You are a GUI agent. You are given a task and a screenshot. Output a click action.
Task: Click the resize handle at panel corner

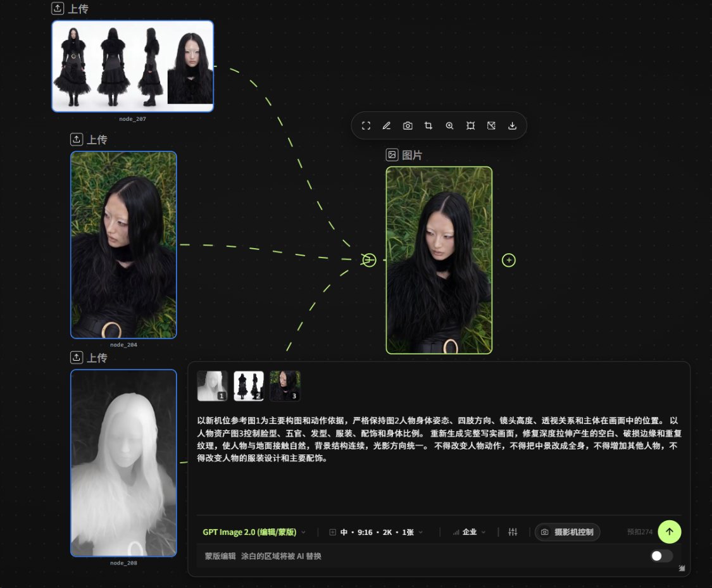(x=682, y=568)
